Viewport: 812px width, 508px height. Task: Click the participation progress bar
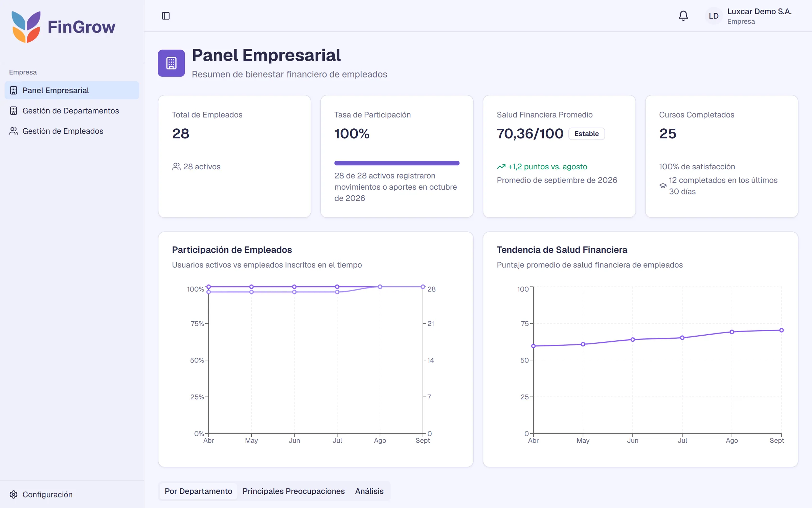(397, 163)
